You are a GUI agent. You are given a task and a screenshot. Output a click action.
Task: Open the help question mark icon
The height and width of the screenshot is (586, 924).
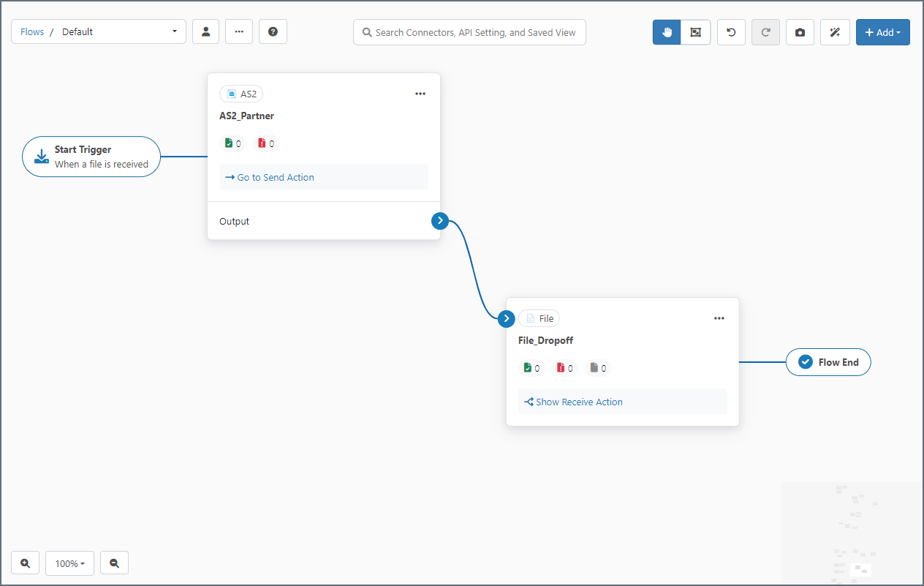tap(273, 31)
